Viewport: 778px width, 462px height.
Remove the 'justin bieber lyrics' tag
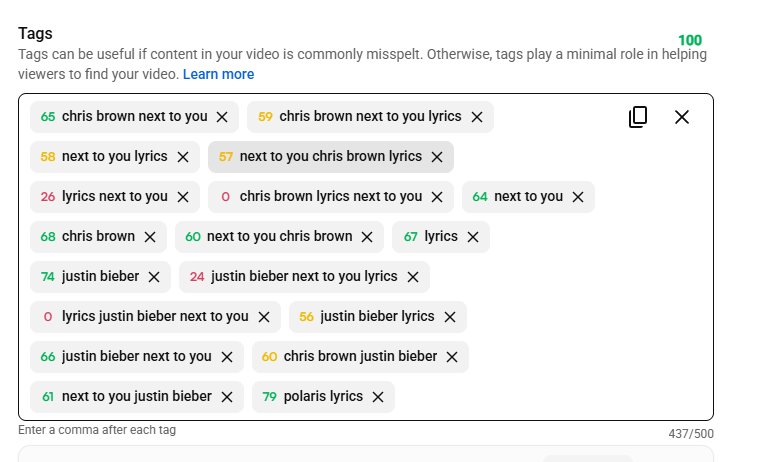click(450, 317)
